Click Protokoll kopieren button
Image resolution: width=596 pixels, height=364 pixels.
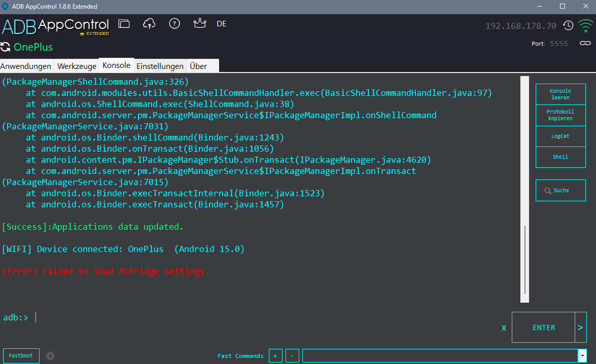(x=560, y=115)
